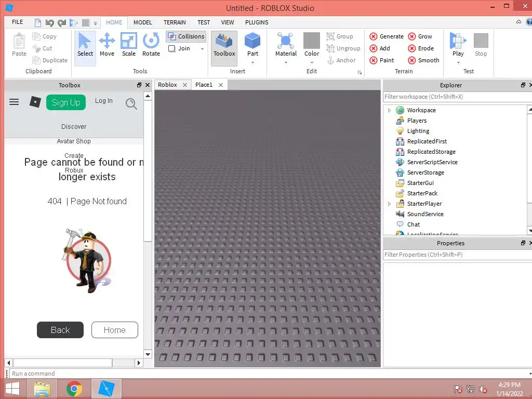Image resolution: width=532 pixels, height=399 pixels.
Task: Open the Play dropdown arrow
Action: click(x=458, y=62)
